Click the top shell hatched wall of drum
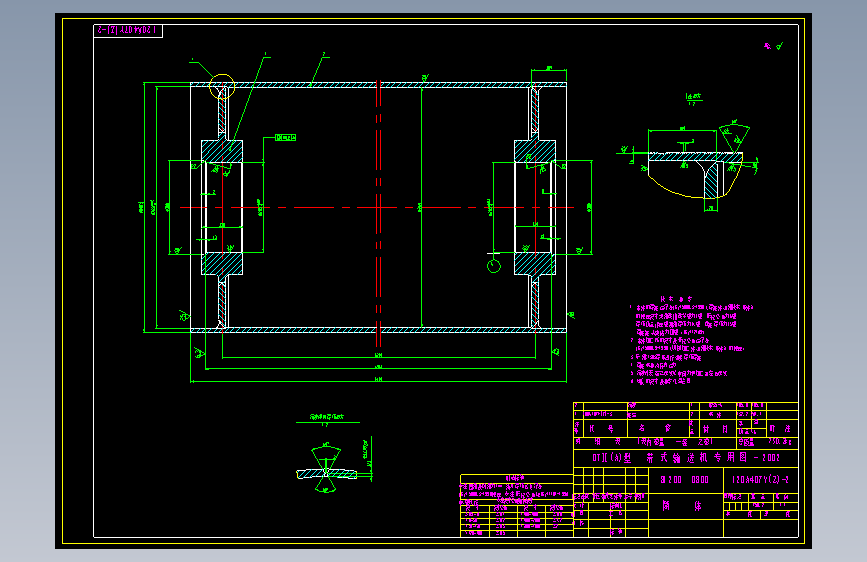Viewport: 867px width, 562px height. point(378,85)
